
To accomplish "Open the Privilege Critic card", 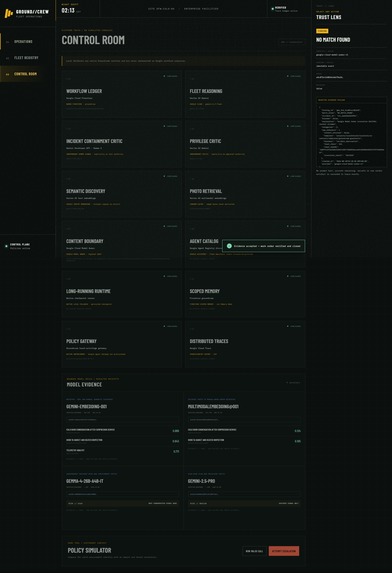I will click(x=245, y=144).
